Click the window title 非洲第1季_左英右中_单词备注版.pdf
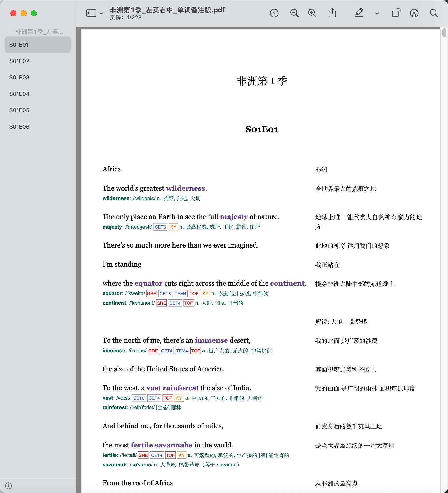Screen dimensions: 448x493 click(x=167, y=10)
